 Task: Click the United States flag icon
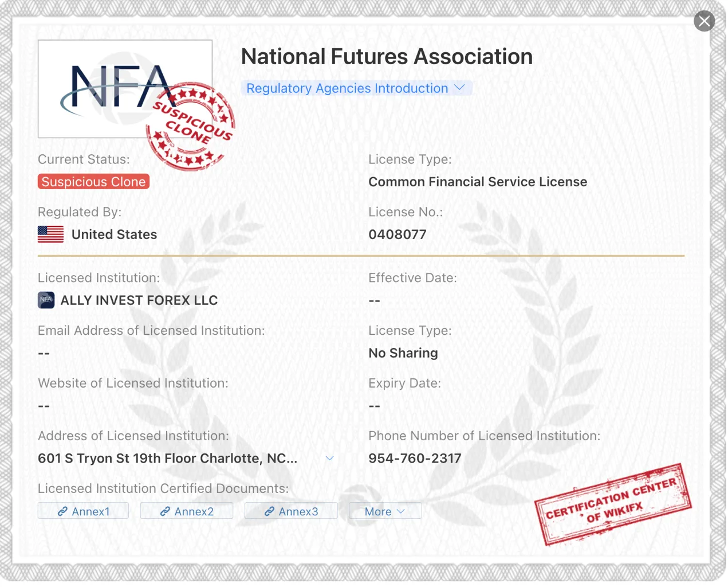coord(50,234)
